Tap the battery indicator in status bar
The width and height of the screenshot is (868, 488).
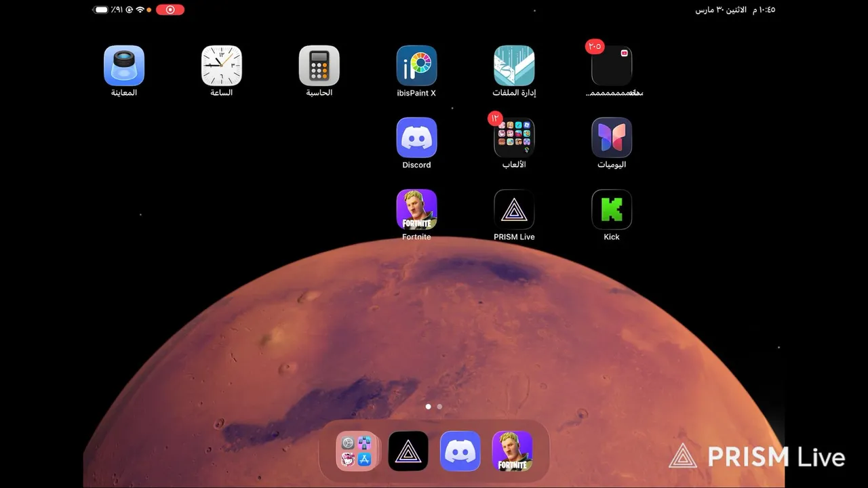pyautogui.click(x=101, y=9)
